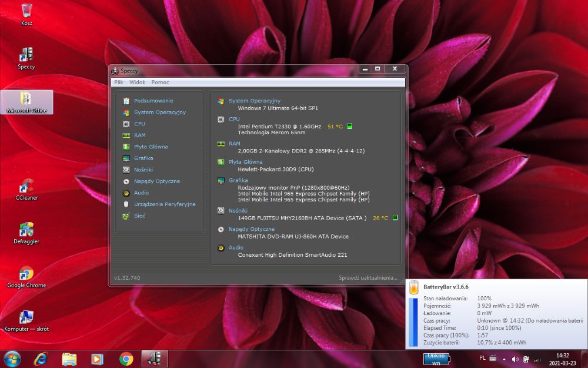Click the Speccy taskbar button

click(154, 359)
